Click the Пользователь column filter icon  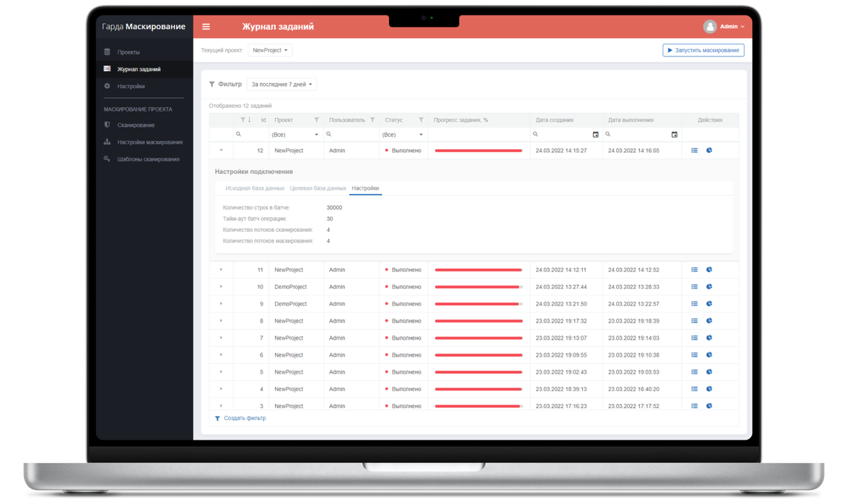[372, 120]
